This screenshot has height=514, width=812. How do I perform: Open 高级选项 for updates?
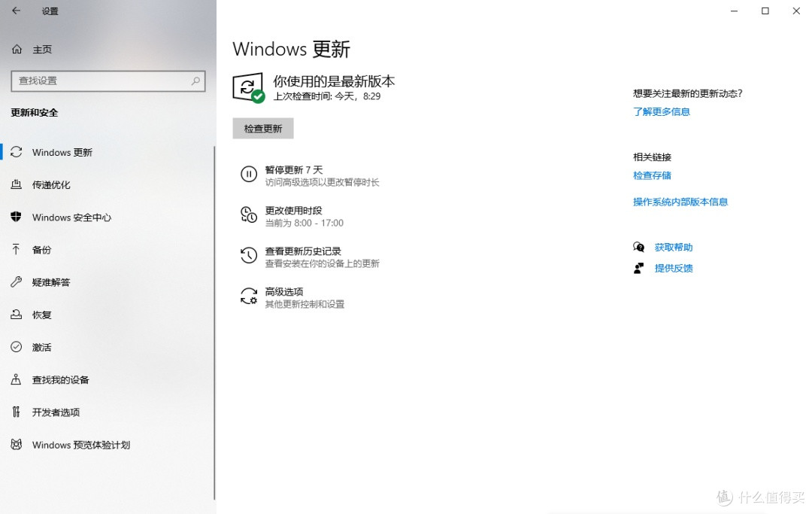283,292
